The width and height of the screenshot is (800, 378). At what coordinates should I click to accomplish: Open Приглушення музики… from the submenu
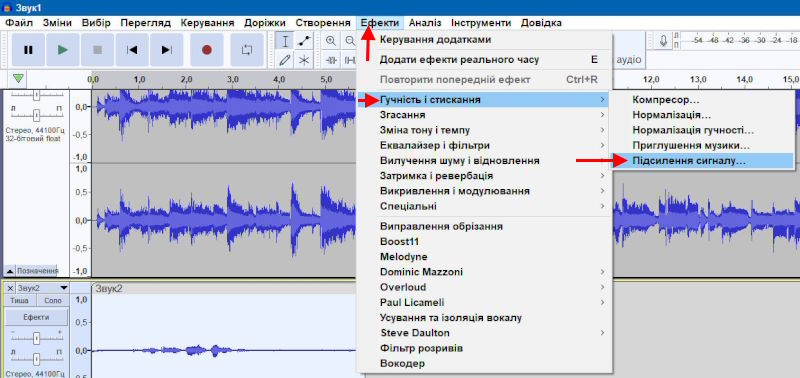pyautogui.click(x=703, y=146)
